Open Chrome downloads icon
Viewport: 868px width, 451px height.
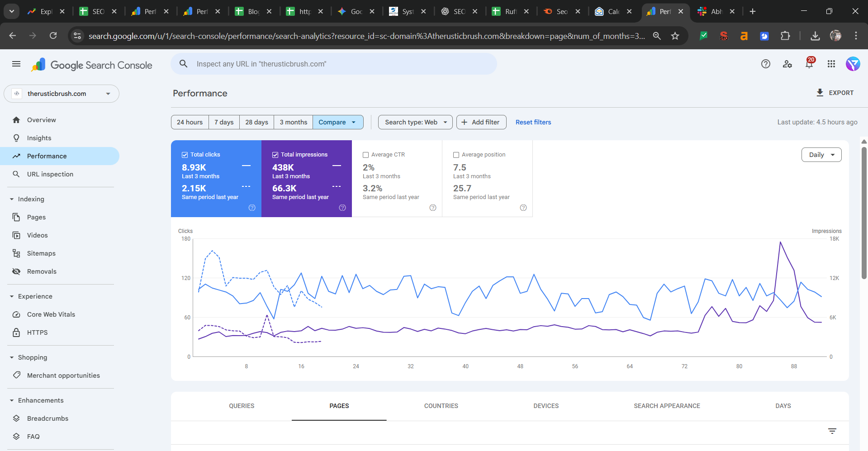click(x=815, y=36)
